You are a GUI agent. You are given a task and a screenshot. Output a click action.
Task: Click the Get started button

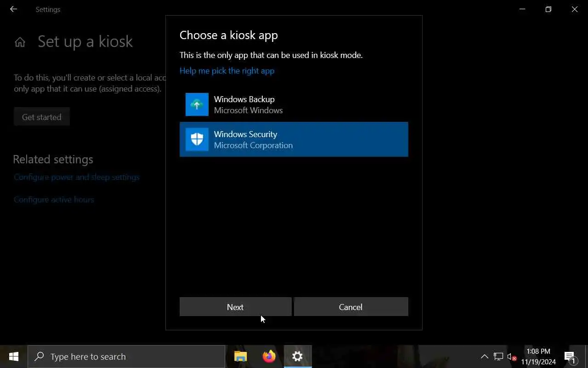point(42,117)
